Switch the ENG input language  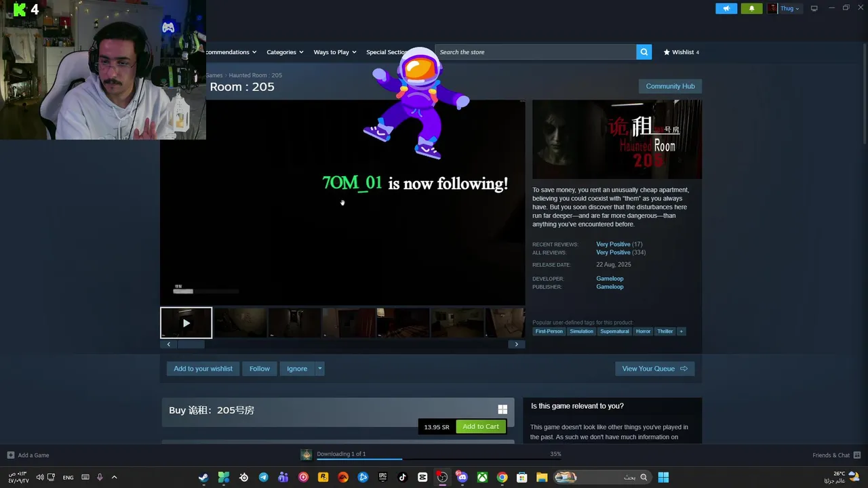(x=68, y=477)
